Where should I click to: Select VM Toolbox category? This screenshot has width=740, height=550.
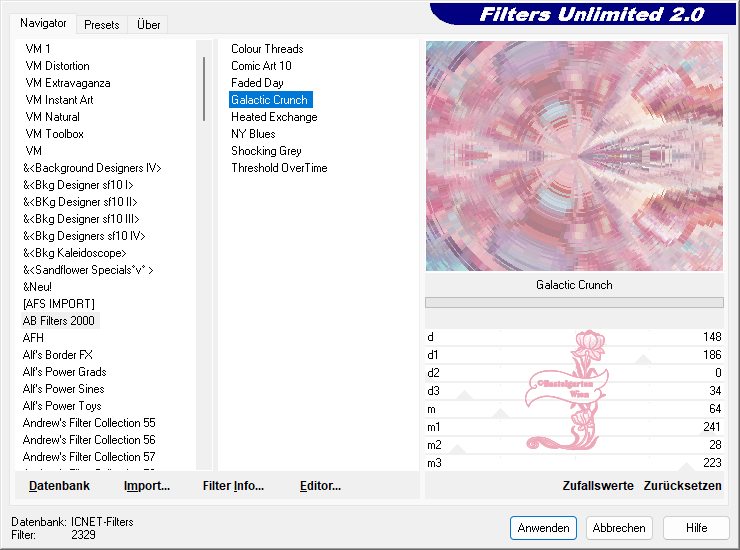click(x=54, y=134)
